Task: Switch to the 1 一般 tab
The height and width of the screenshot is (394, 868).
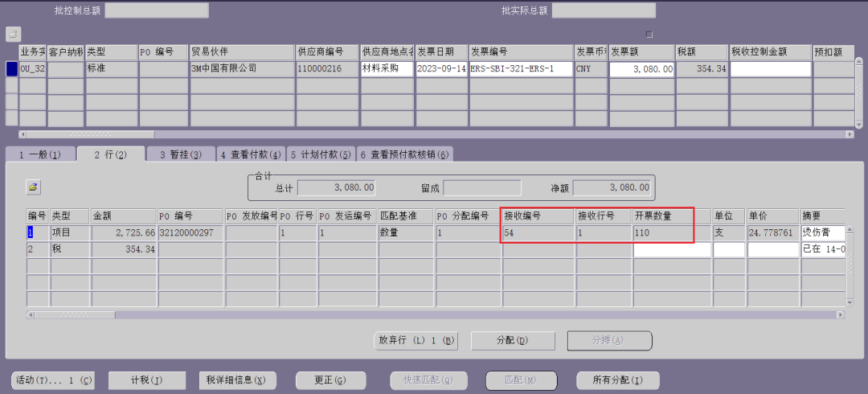Action: pyautogui.click(x=40, y=154)
